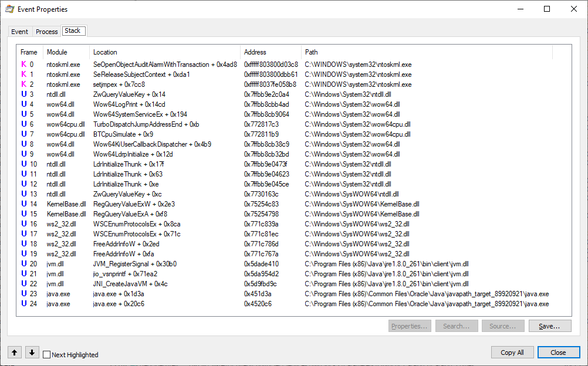Switch to the Event tab
Screen dimensions: 588x366
(19, 32)
